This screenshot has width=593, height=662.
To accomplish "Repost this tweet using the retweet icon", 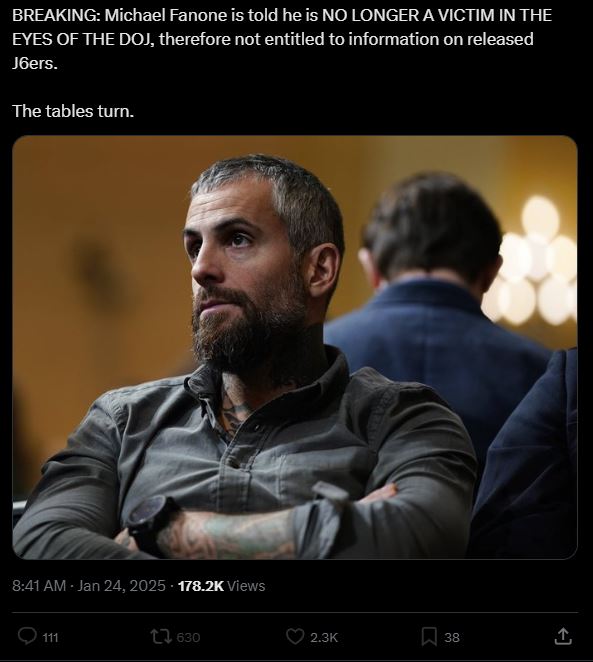I will (x=161, y=636).
